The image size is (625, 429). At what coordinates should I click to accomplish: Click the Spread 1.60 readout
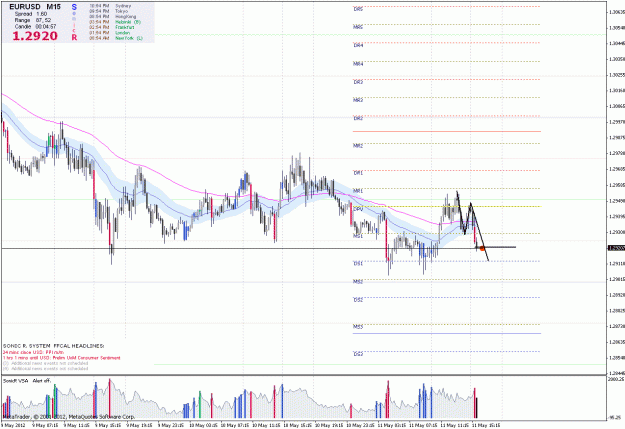click(x=31, y=14)
